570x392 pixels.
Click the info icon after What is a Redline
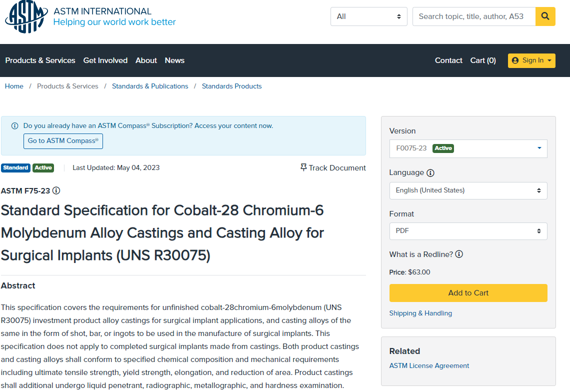[459, 254]
